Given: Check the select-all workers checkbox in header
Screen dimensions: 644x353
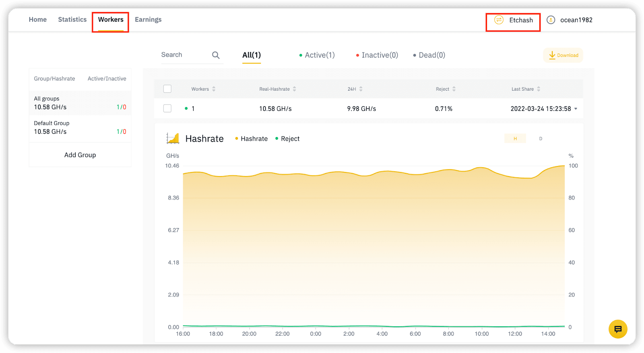Looking at the screenshot, I should [167, 89].
